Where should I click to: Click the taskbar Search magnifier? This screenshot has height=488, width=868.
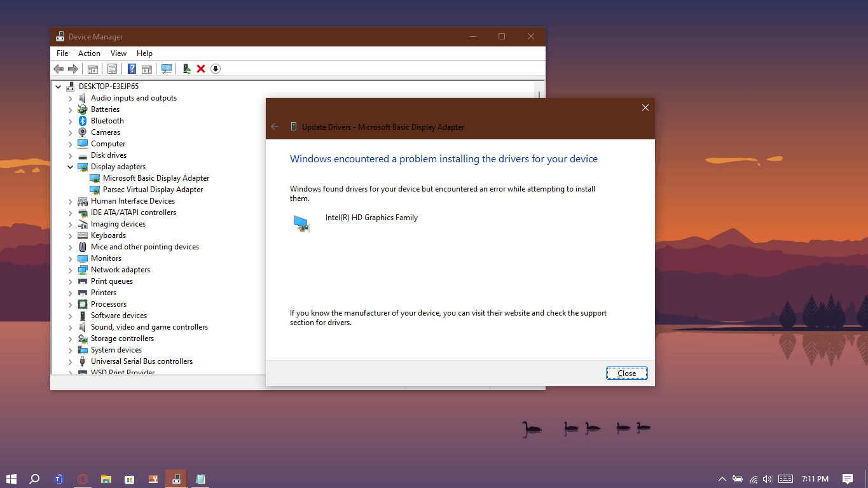[x=35, y=478]
